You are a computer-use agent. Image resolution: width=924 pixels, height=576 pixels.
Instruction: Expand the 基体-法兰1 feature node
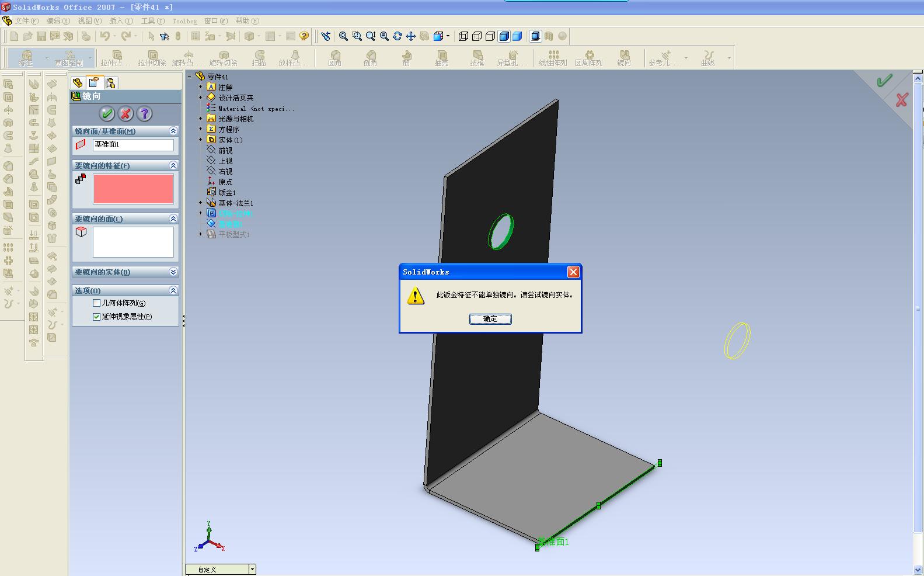pyautogui.click(x=200, y=203)
